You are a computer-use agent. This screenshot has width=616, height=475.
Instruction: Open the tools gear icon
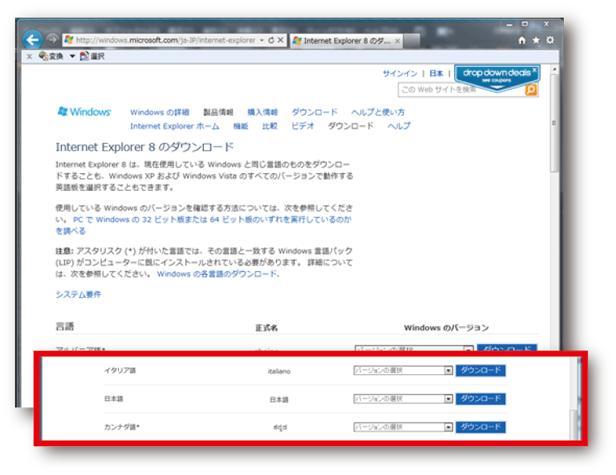(x=550, y=40)
